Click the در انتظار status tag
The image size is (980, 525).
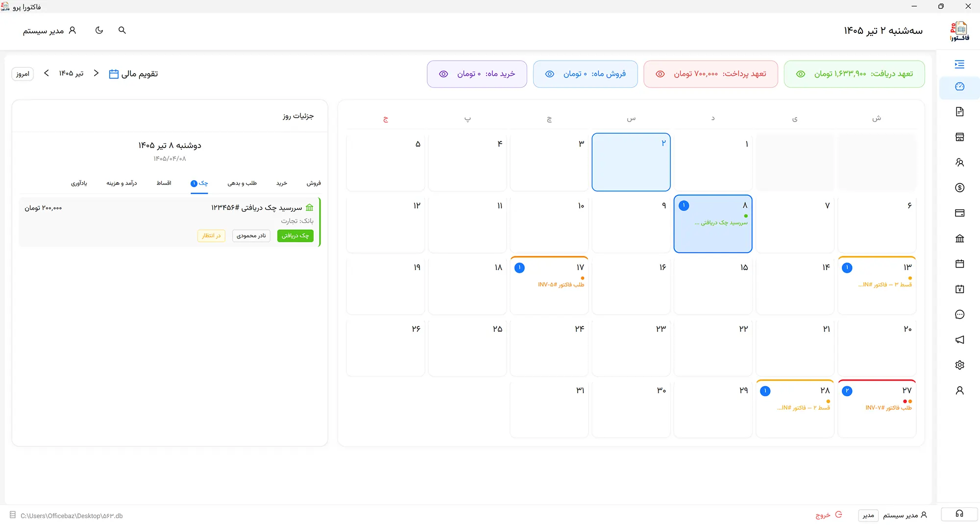(212, 236)
